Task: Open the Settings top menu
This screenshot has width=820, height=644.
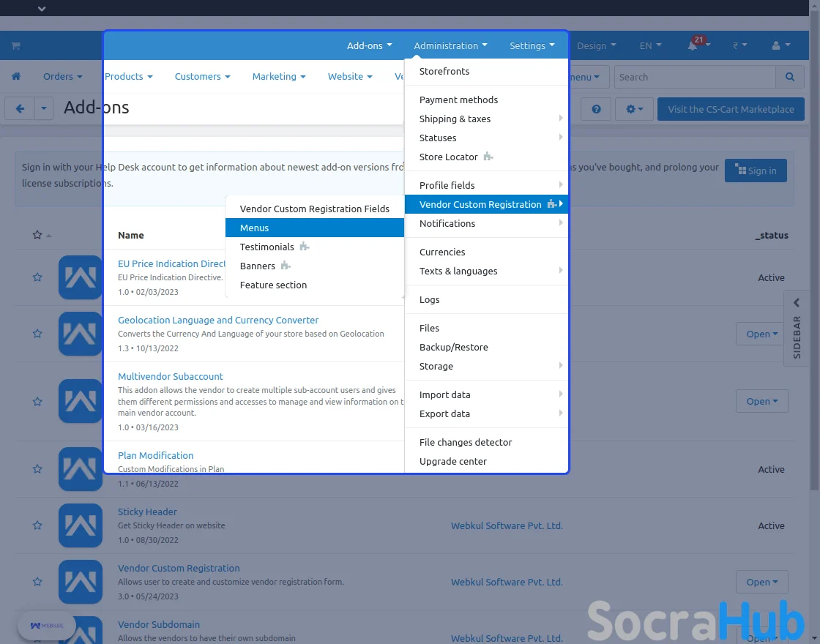Action: tap(532, 45)
